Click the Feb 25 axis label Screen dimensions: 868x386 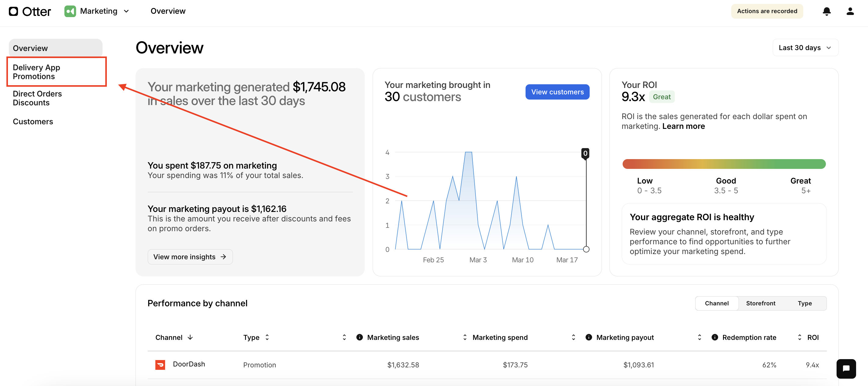coord(433,260)
